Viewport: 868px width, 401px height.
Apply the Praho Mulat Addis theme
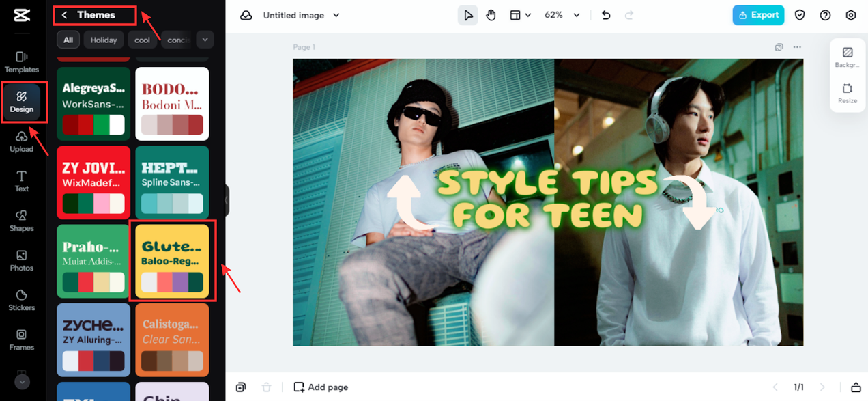point(93,262)
